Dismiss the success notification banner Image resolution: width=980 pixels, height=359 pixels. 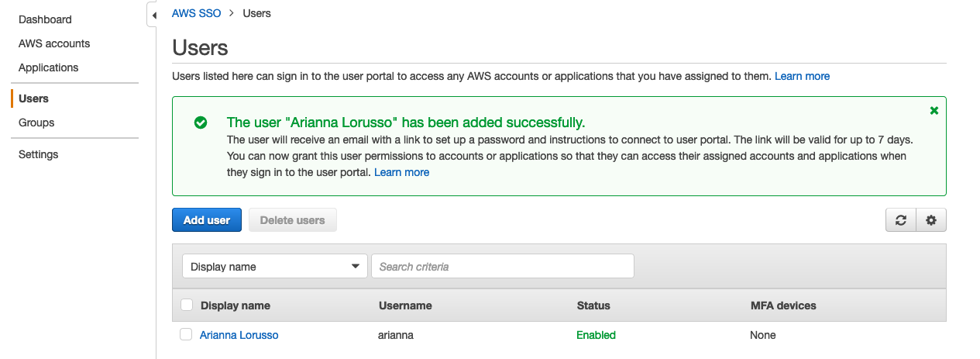934,111
